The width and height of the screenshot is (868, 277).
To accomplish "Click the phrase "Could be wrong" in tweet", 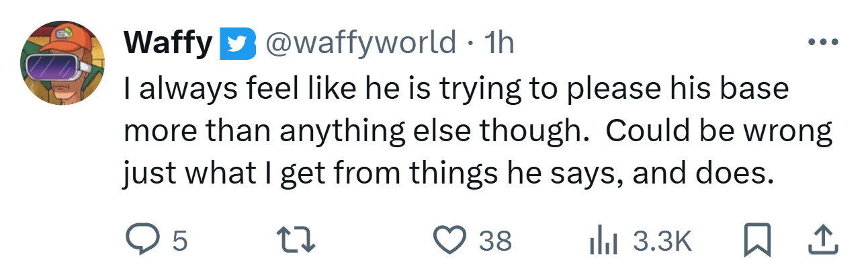I will (720, 132).
